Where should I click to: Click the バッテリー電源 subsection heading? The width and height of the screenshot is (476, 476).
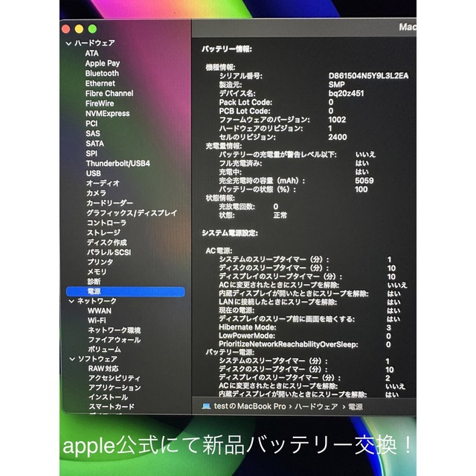tap(230, 353)
